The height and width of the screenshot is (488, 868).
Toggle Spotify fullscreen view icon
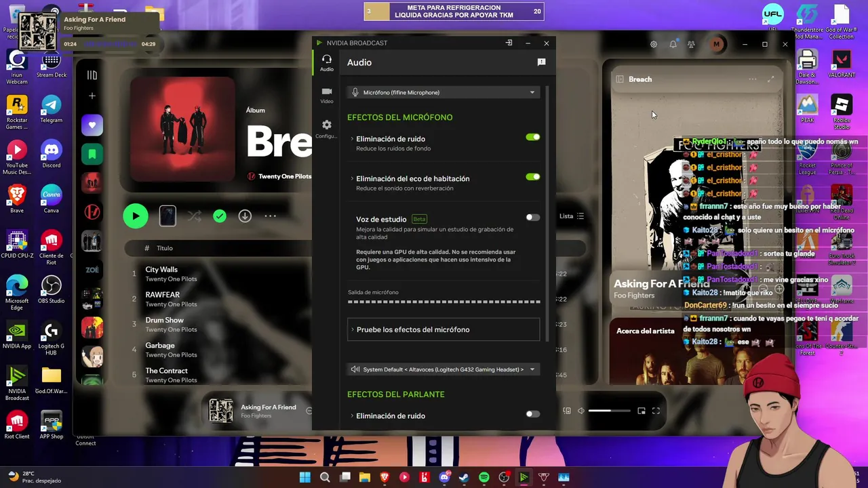pos(656,411)
